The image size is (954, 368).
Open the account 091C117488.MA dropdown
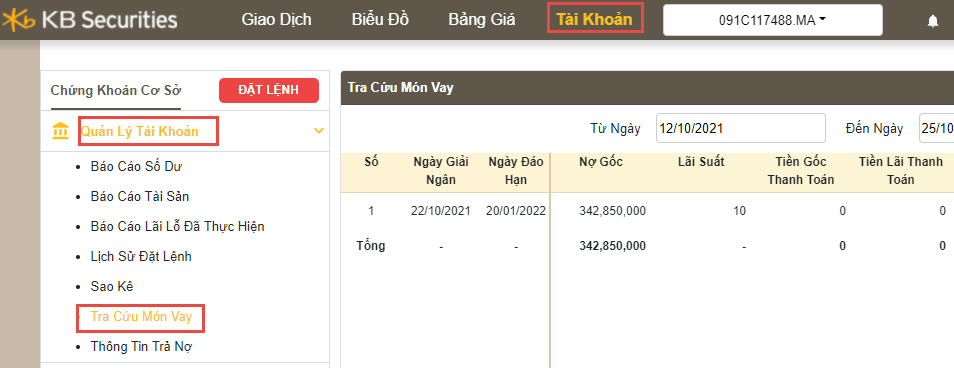pyautogui.click(x=773, y=20)
